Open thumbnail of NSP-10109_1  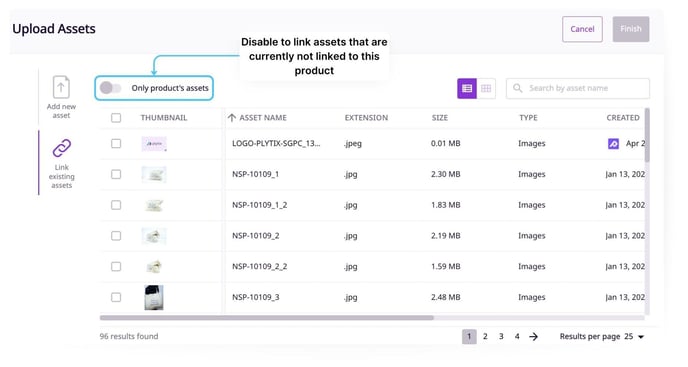[154, 175]
